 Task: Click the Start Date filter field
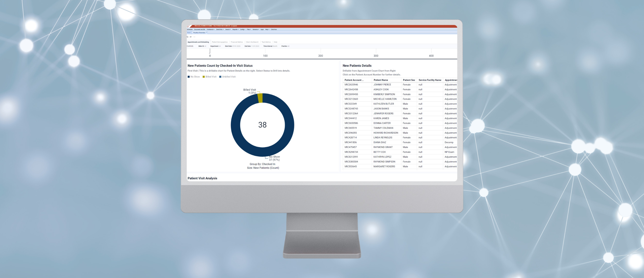point(236,46)
